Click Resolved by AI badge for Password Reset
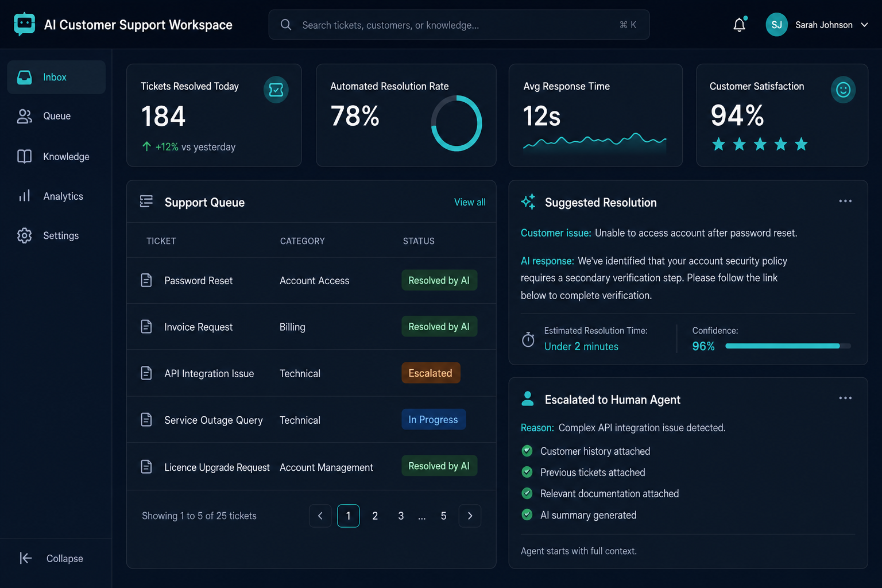 pyautogui.click(x=439, y=280)
